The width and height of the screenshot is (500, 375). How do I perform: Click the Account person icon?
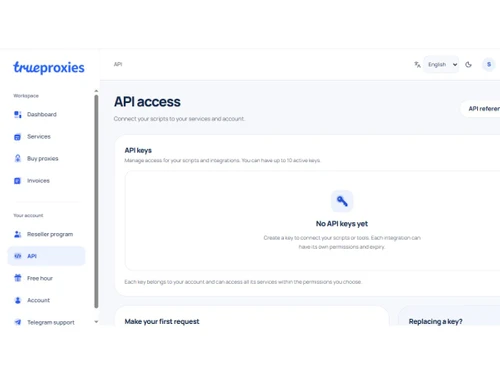[18, 300]
